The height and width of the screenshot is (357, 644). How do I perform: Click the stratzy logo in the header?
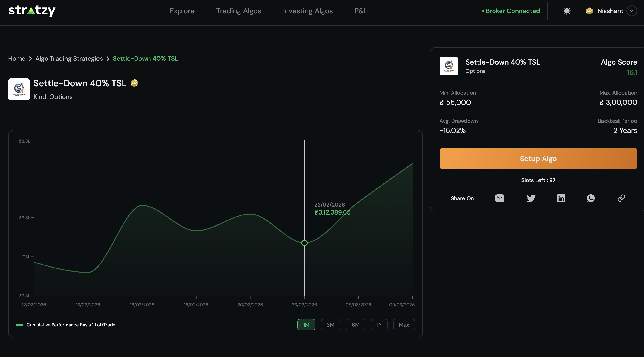click(x=32, y=11)
